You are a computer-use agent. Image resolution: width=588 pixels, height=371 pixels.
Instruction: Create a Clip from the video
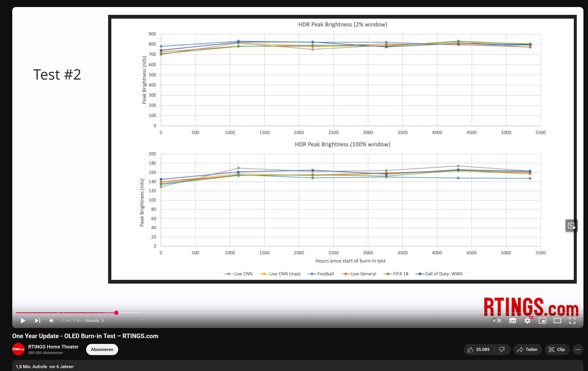coord(557,350)
